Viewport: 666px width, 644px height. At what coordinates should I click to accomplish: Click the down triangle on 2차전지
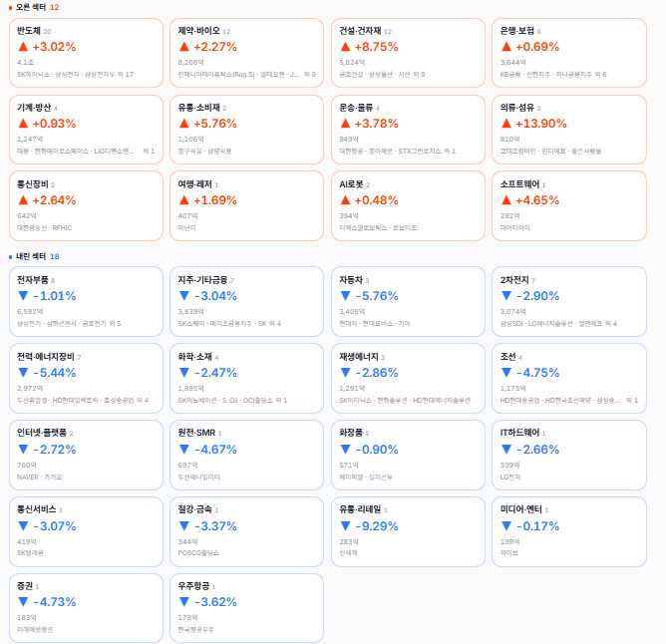coord(506,296)
